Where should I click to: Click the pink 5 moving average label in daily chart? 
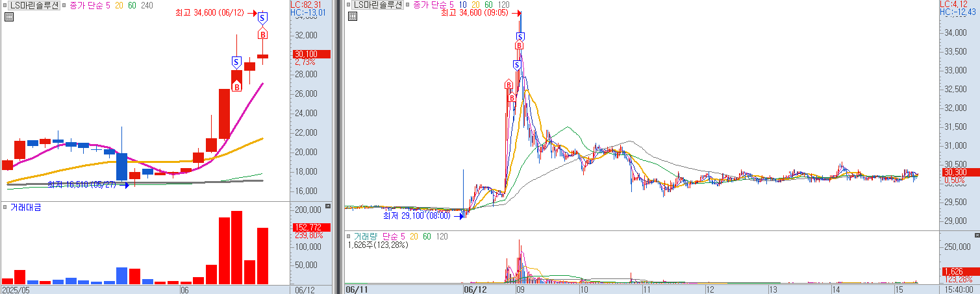click(107, 5)
